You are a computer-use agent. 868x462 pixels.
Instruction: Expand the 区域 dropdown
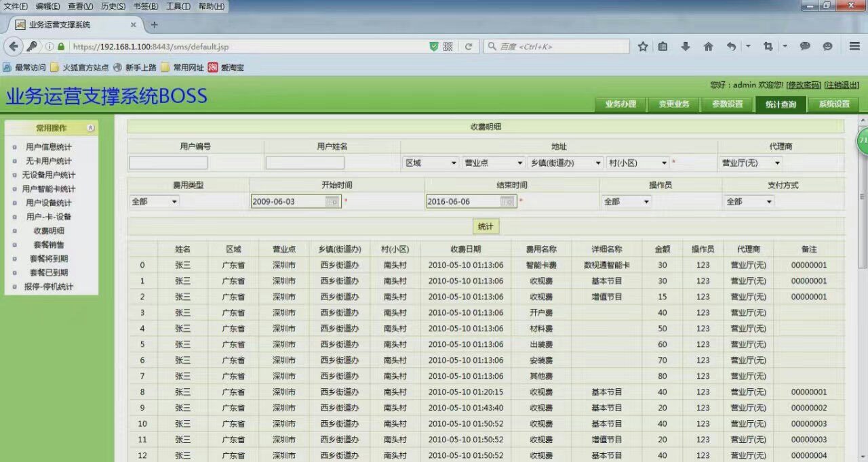[430, 163]
